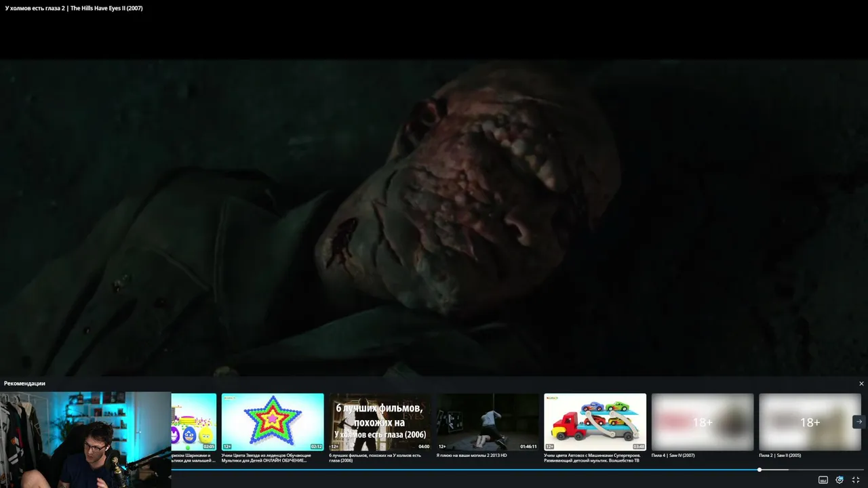Show next recommendations with the arrow button
868x488 pixels.
tap(859, 422)
